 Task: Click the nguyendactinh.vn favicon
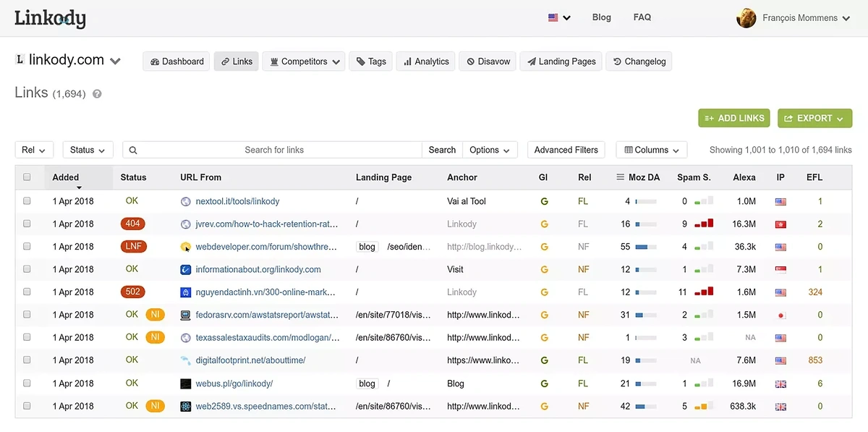pyautogui.click(x=186, y=292)
